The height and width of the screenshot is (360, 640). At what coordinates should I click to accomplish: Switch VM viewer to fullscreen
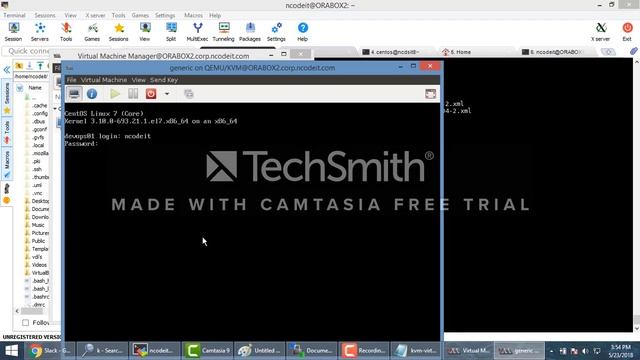pyautogui.click(x=430, y=94)
